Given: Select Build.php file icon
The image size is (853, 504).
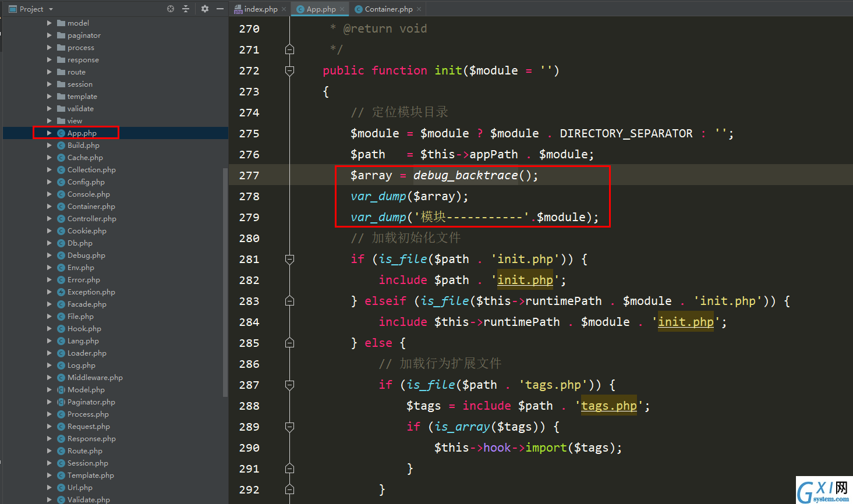Looking at the screenshot, I should (x=61, y=145).
